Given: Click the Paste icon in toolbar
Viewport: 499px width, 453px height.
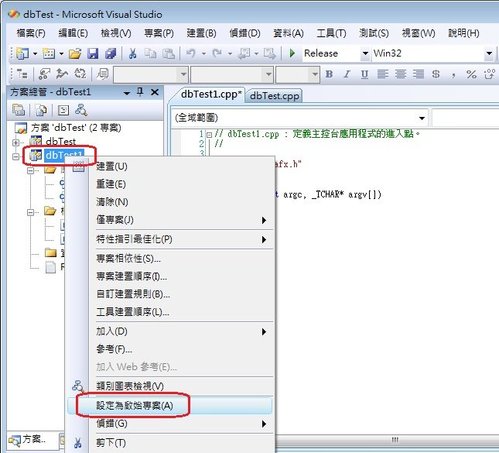Looking at the screenshot, I should [x=168, y=53].
